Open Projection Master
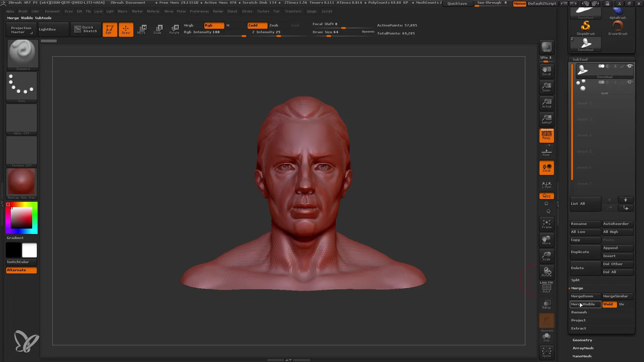Viewport: 644px width, 362px height. pos(21,30)
